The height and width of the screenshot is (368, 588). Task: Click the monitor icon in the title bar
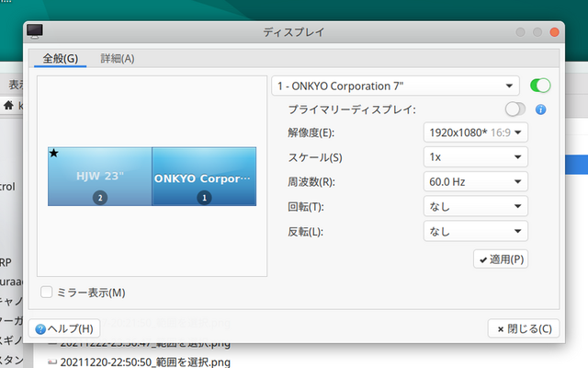(35, 31)
